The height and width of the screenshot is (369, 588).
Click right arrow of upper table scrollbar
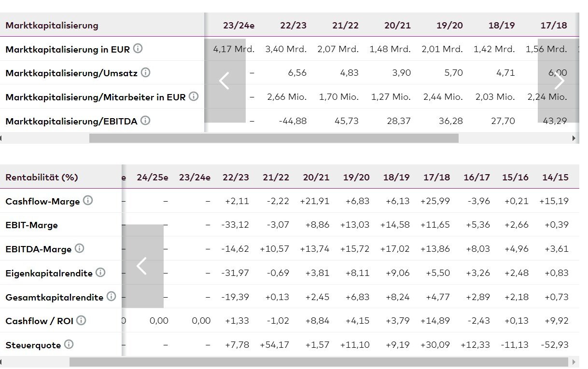tap(574, 138)
